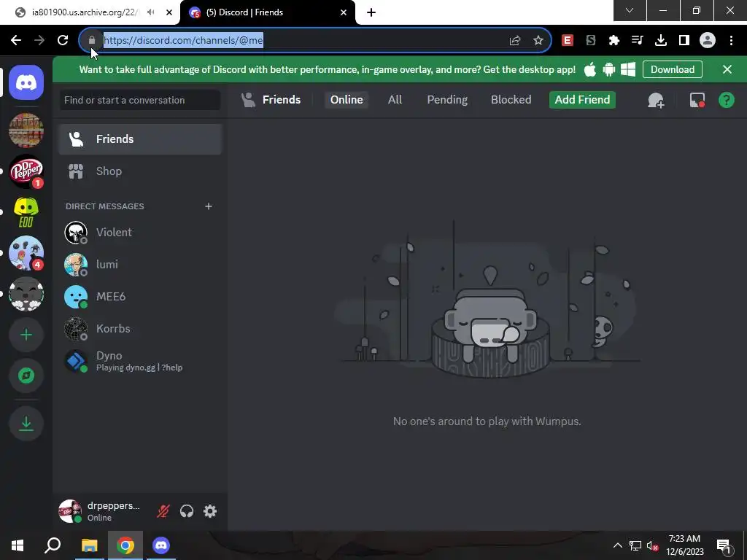Viewport: 747px width, 560px height.
Task: Click Find or start a conversation field
Action: (x=140, y=100)
